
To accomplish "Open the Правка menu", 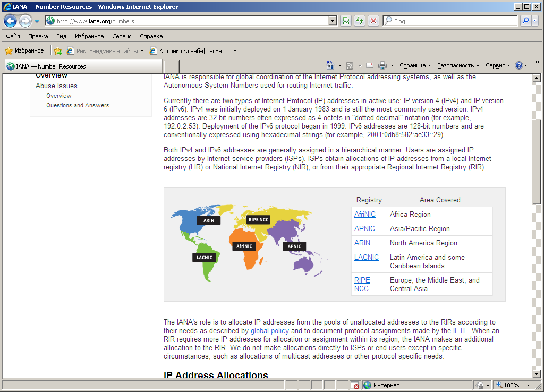I will pos(38,36).
